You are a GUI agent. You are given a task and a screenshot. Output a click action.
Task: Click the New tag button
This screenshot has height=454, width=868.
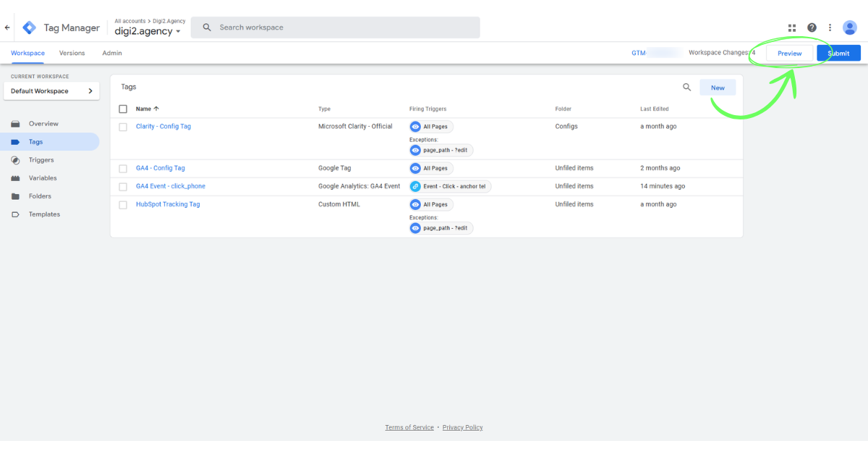pos(718,88)
